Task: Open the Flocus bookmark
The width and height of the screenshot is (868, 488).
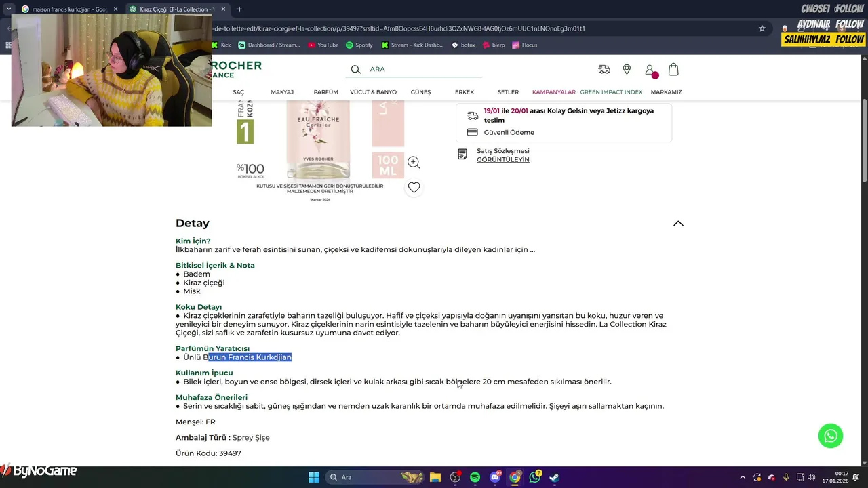Action: click(x=525, y=45)
